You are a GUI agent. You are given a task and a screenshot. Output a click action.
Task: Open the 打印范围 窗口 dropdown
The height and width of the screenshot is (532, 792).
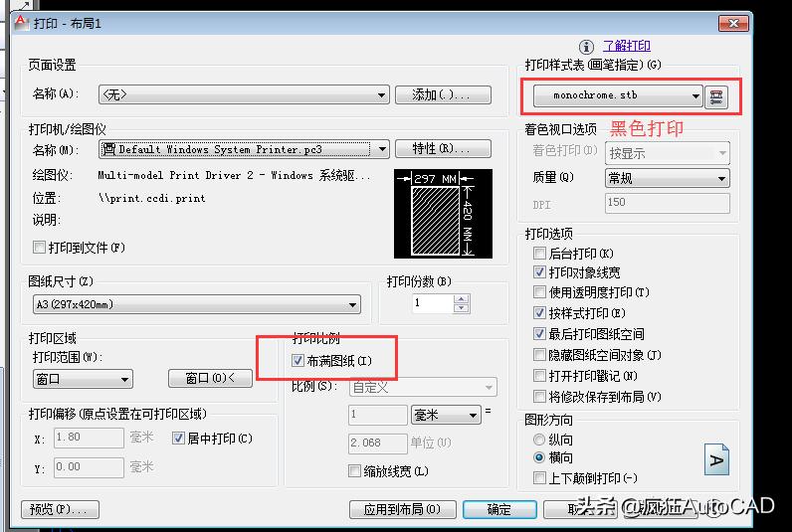(83, 379)
